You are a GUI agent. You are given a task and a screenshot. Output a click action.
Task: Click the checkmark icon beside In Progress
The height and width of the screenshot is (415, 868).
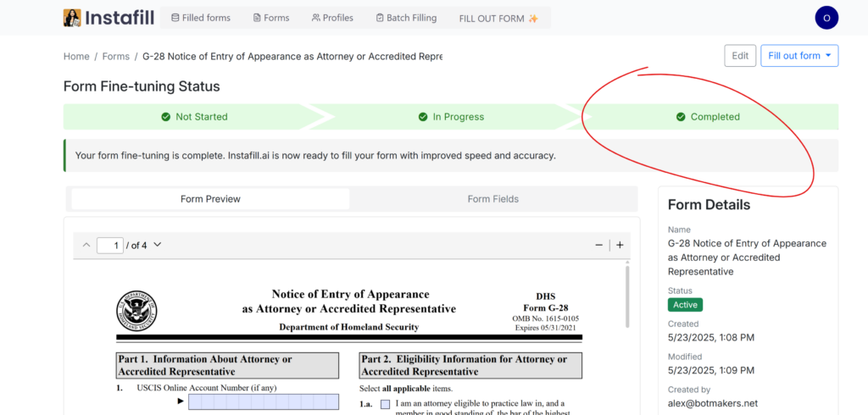pyautogui.click(x=423, y=117)
